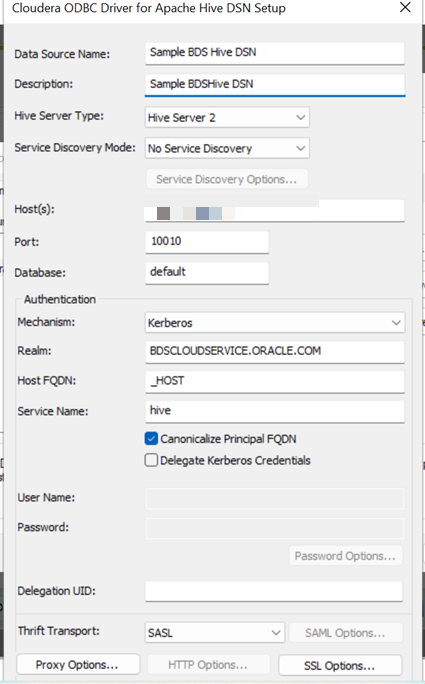Click the Service Name field
This screenshot has height=684, width=425.
click(x=275, y=411)
